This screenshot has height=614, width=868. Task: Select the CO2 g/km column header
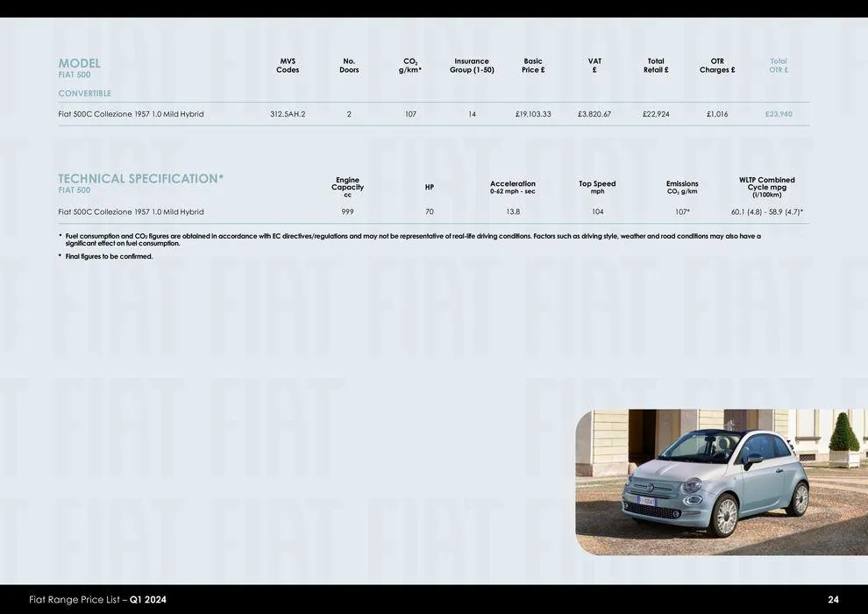click(409, 64)
